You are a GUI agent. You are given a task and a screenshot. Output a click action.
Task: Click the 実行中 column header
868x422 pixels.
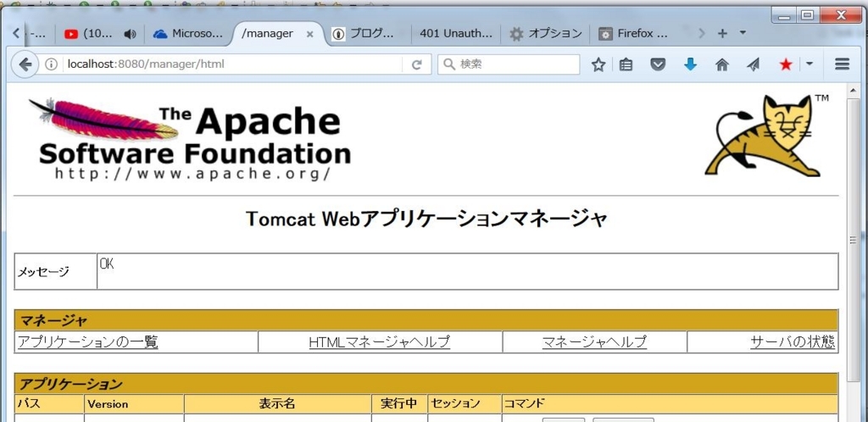398,403
